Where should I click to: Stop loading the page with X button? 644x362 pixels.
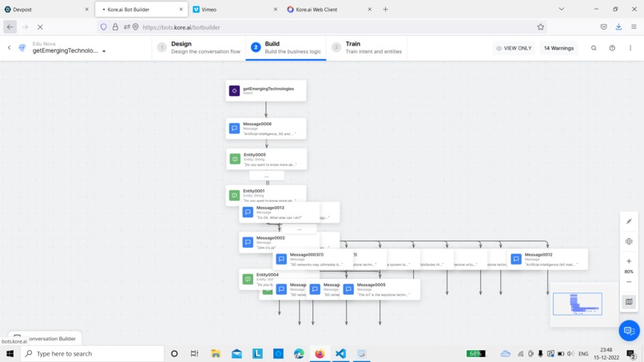point(40,27)
